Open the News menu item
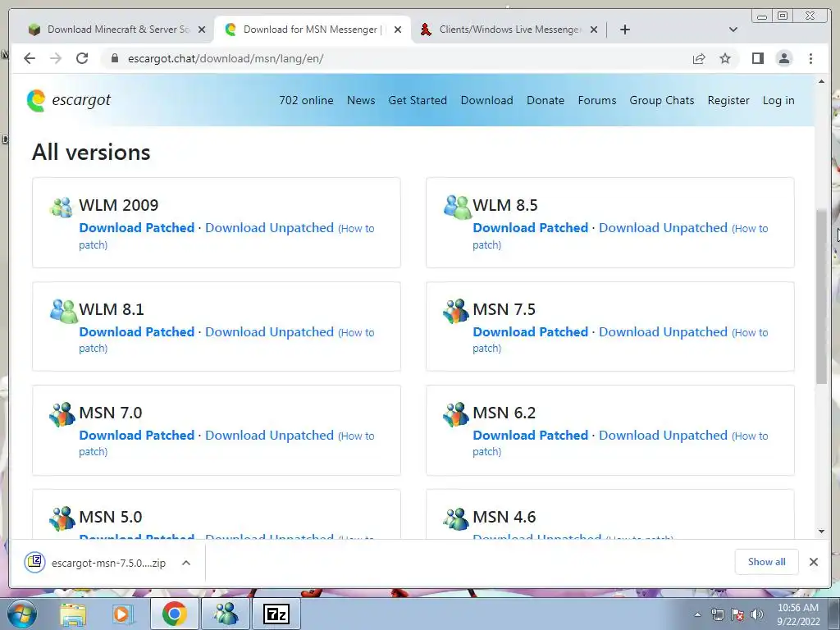The image size is (840, 630). point(361,100)
